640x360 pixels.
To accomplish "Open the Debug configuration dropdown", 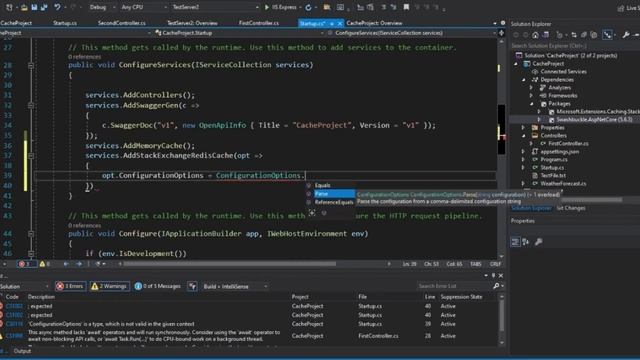I will pyautogui.click(x=102, y=7).
